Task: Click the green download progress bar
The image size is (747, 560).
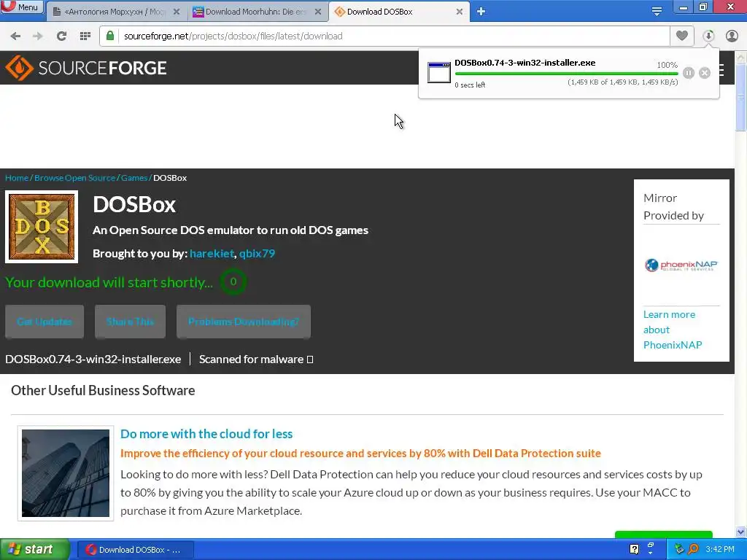Action: tap(566, 74)
